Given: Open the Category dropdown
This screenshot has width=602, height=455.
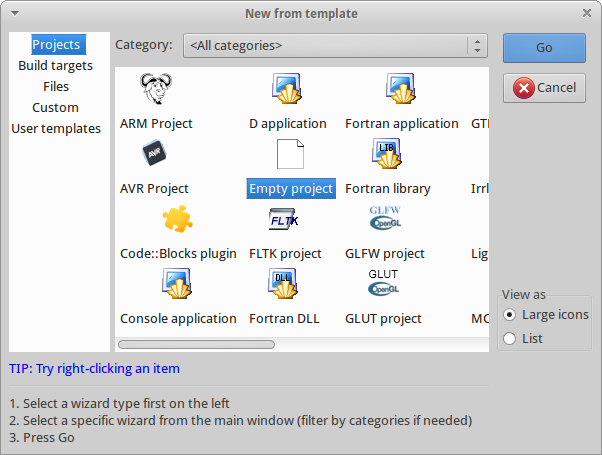Looking at the screenshot, I should (x=335, y=46).
